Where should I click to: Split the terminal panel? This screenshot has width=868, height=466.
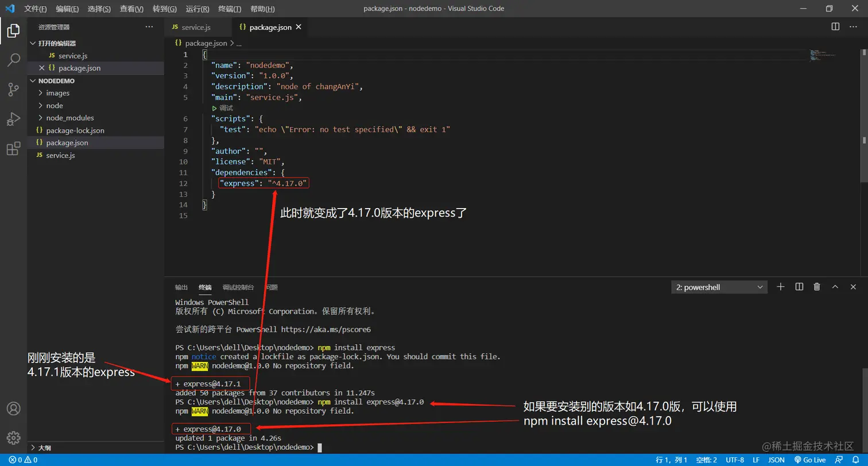pyautogui.click(x=799, y=287)
